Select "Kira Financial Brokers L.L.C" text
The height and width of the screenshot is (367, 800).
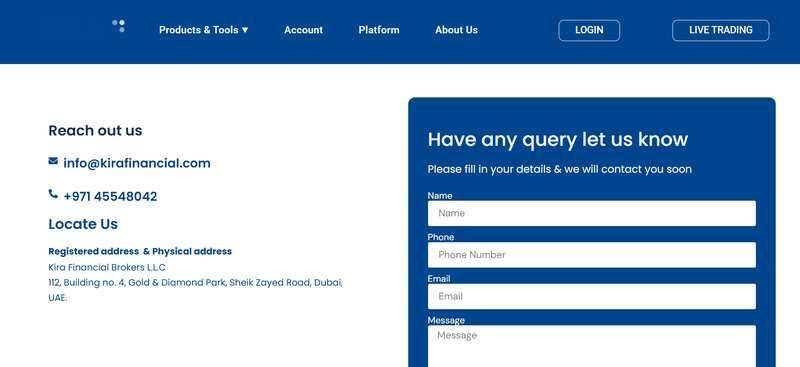[107, 267]
